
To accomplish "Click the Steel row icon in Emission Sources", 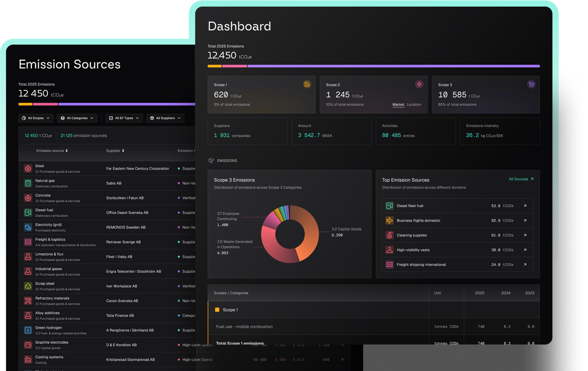I will click(x=28, y=168).
